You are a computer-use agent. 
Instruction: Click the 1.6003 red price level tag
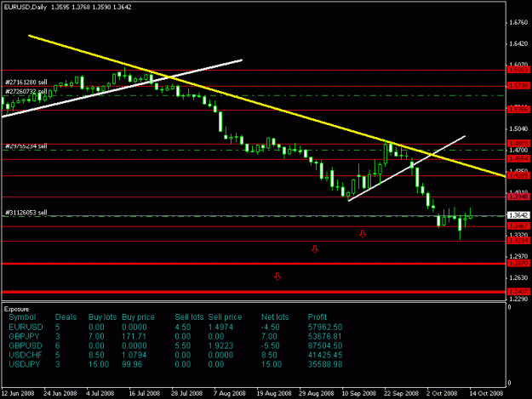tap(518, 70)
